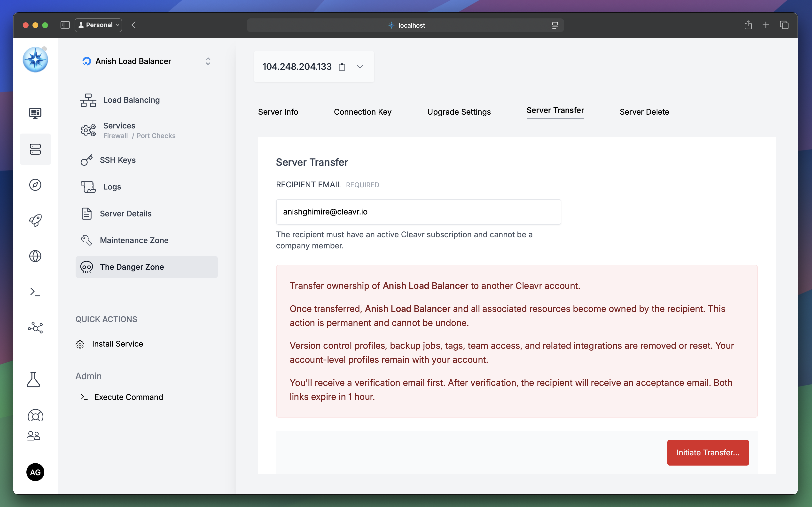
Task: Switch to the Connection Key tab
Action: 363,112
